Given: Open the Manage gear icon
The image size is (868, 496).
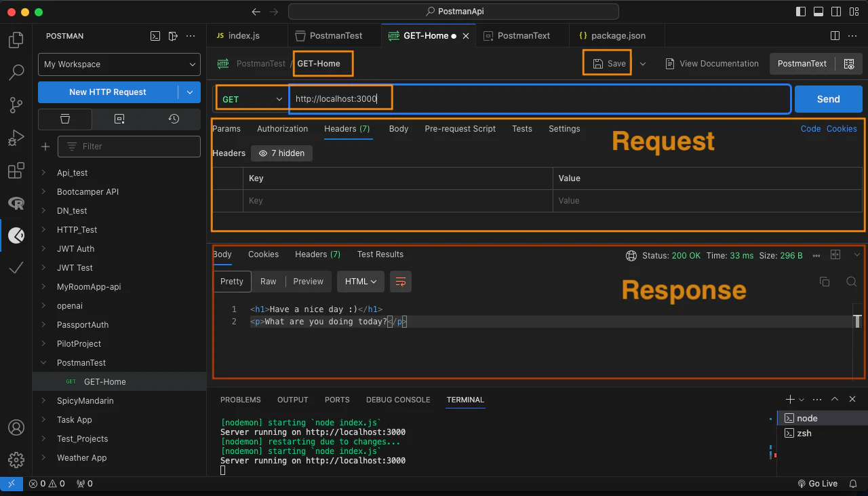Looking at the screenshot, I should (x=16, y=460).
